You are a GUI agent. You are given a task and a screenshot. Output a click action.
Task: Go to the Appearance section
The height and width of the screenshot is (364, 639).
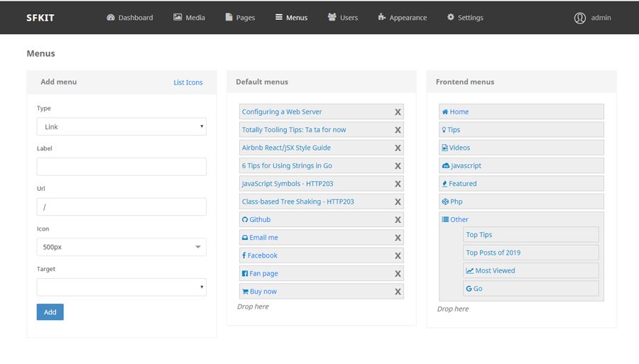pyautogui.click(x=402, y=18)
